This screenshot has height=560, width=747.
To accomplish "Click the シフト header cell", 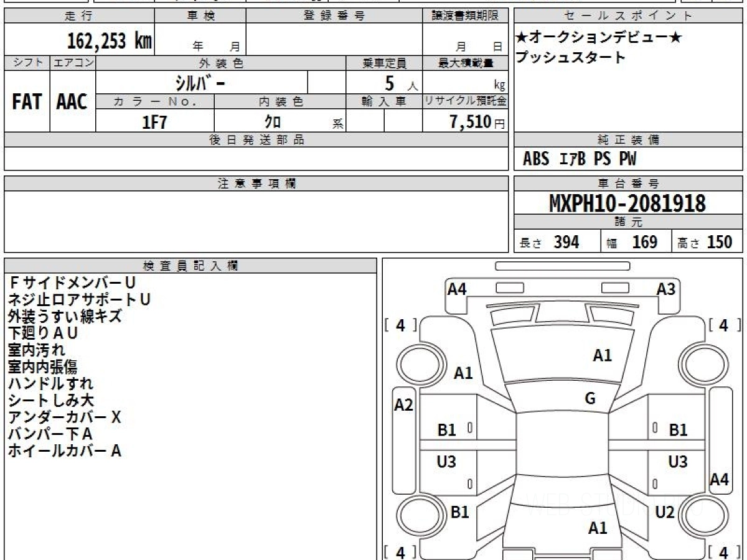I will point(27,63).
